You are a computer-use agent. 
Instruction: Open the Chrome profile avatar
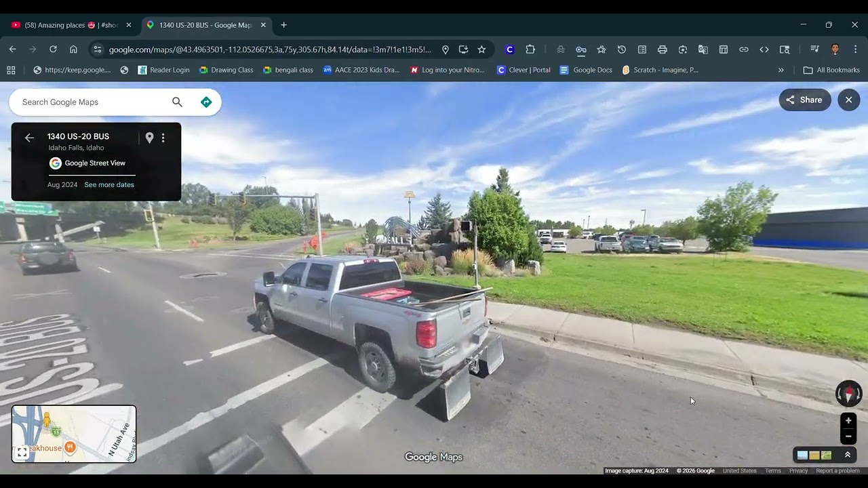pos(835,49)
